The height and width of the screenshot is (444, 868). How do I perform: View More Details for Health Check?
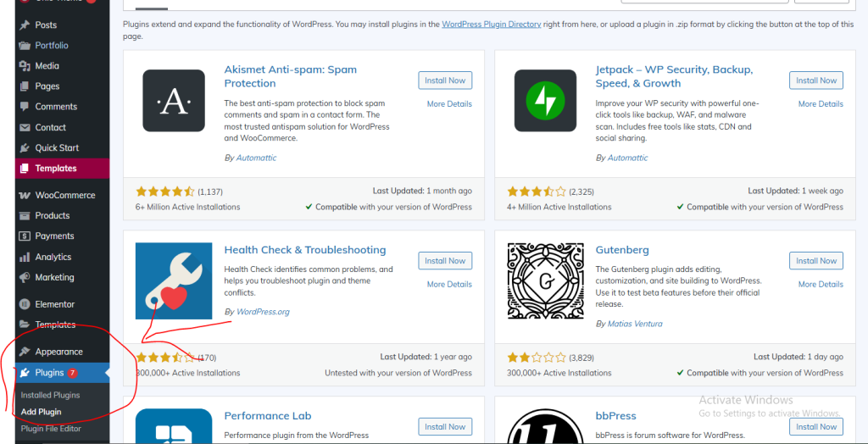coord(449,285)
